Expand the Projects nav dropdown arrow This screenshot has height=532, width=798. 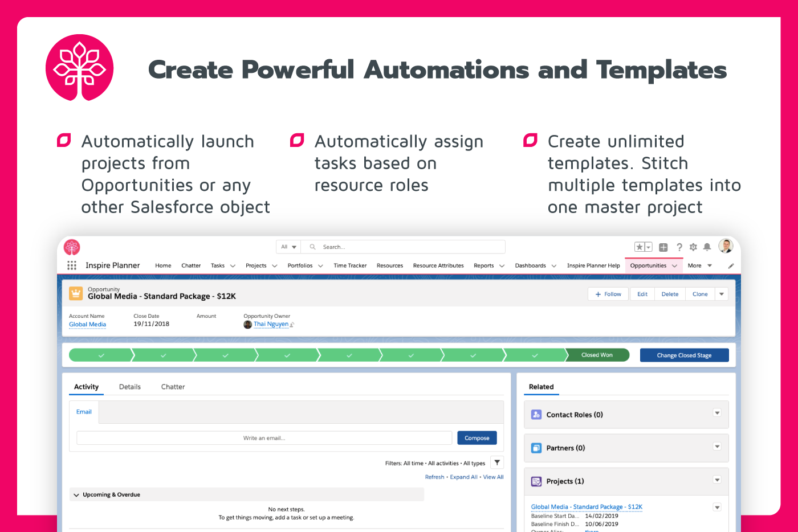coord(274,266)
